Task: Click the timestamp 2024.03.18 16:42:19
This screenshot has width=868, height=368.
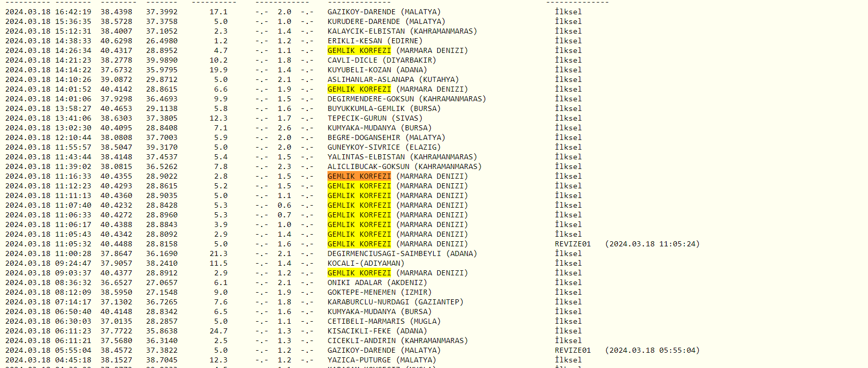Action: pos(48,12)
